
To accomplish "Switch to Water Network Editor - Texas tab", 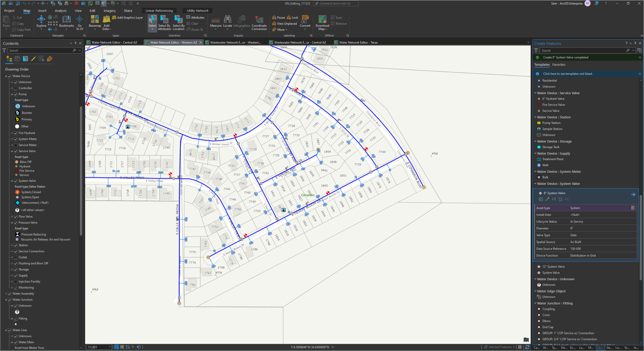I will pyautogui.click(x=358, y=42).
